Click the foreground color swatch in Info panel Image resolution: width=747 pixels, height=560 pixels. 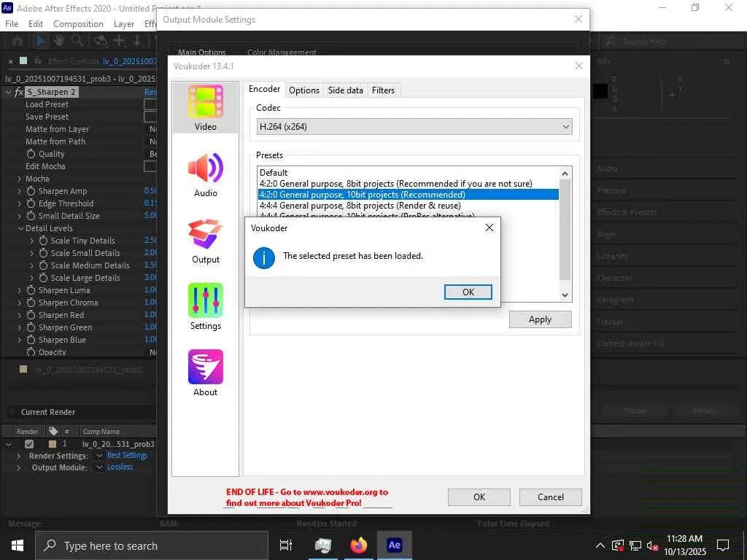[600, 91]
